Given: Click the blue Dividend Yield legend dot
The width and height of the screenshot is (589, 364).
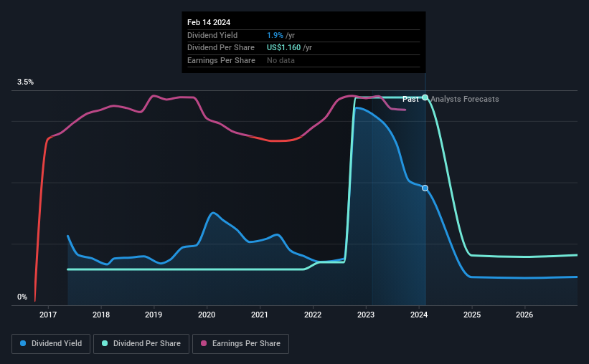Looking at the screenshot, I should (23, 343).
